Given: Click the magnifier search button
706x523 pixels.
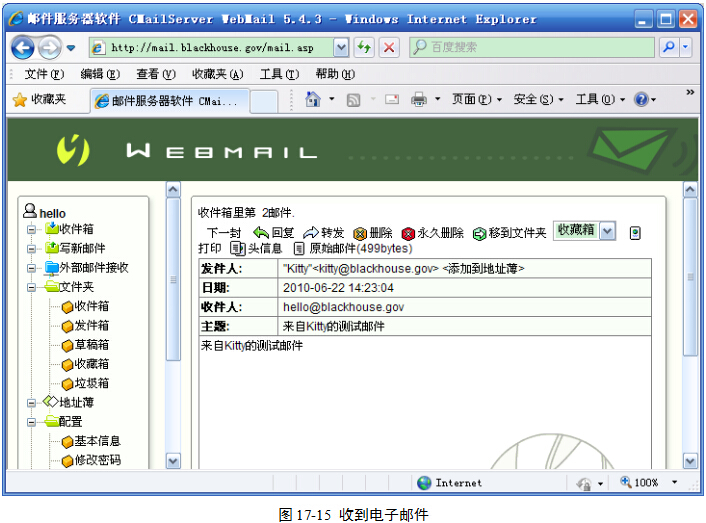Looking at the screenshot, I should point(669,47).
